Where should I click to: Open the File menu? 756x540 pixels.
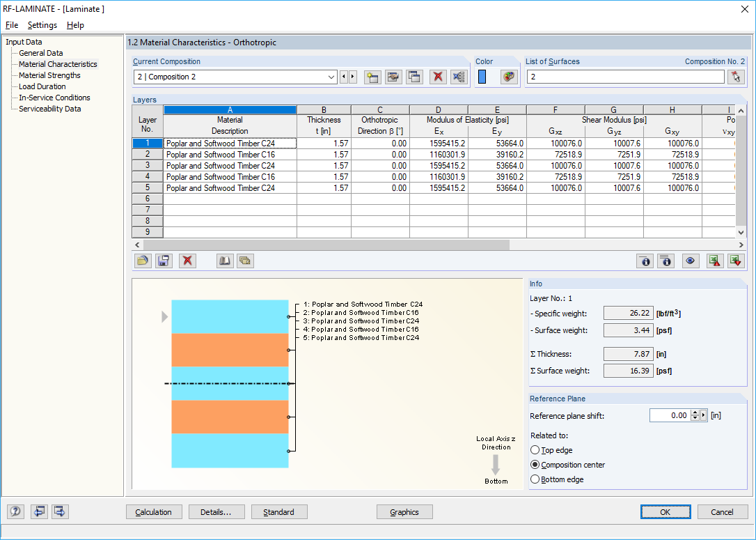(12, 25)
